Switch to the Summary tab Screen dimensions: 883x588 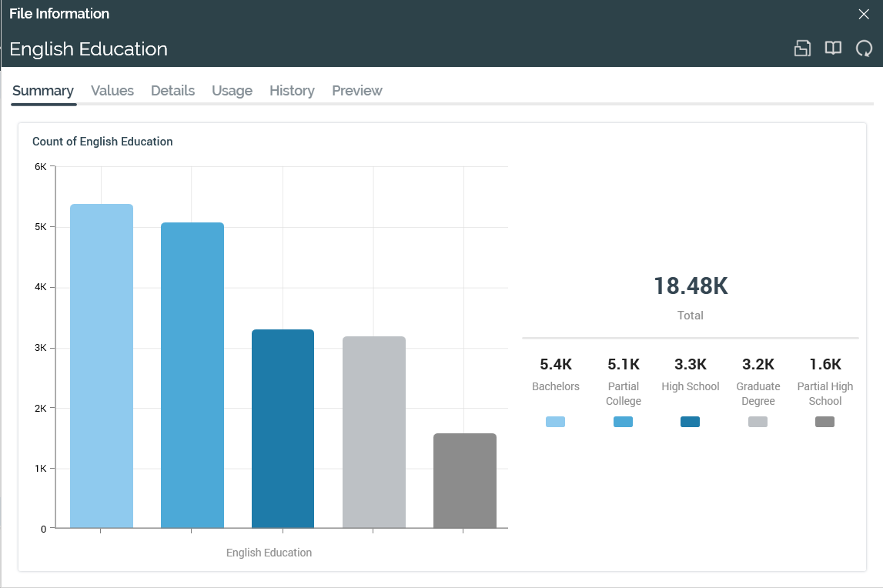click(x=43, y=91)
